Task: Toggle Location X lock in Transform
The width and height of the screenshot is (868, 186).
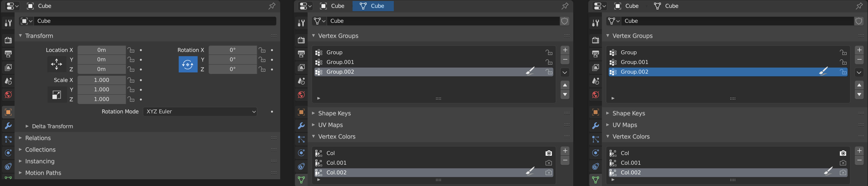Action: point(131,50)
